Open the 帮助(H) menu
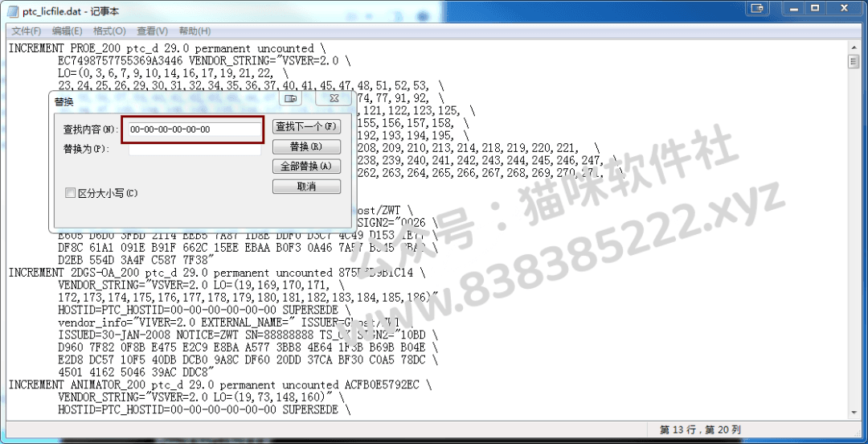Screen dimensions: 868x444 pyautogui.click(x=194, y=31)
